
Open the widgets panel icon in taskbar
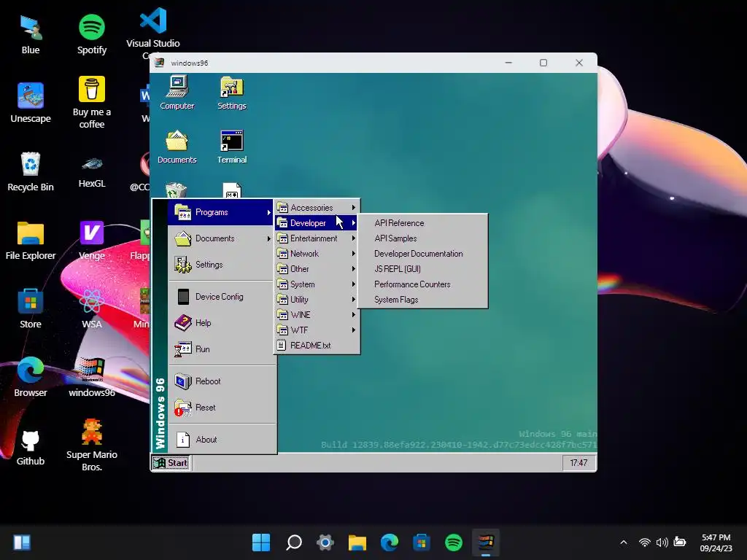point(22,542)
